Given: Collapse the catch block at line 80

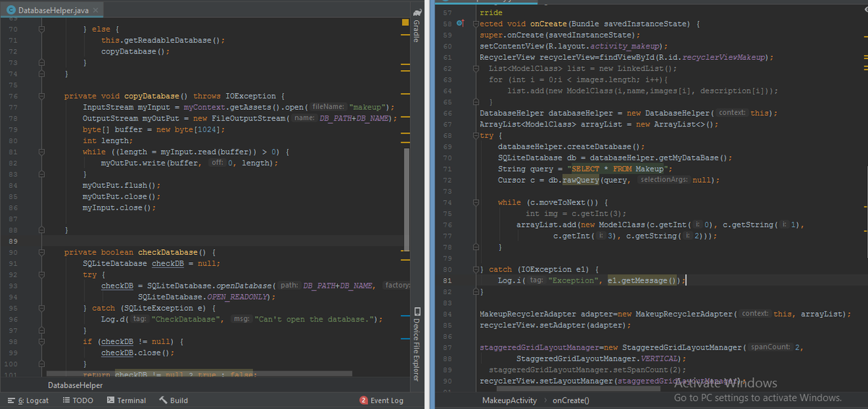Looking at the screenshot, I should point(476,269).
